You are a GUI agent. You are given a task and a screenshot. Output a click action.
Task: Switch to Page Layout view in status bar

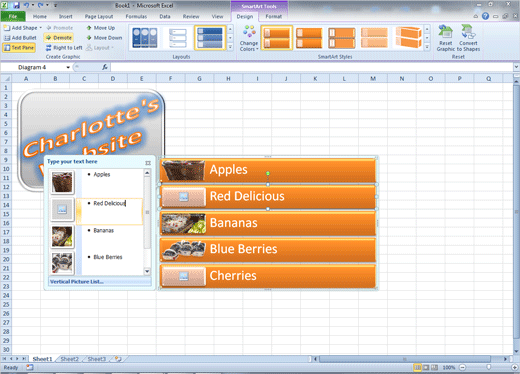[x=426, y=367]
